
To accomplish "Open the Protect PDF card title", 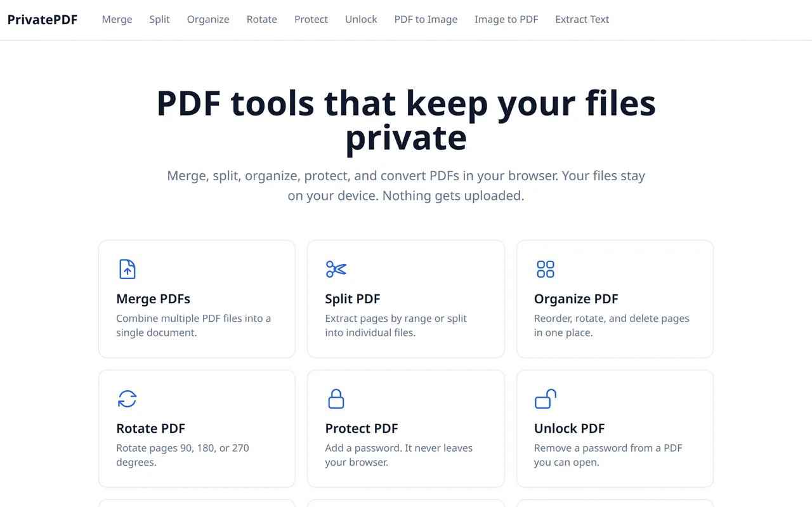I will (362, 428).
